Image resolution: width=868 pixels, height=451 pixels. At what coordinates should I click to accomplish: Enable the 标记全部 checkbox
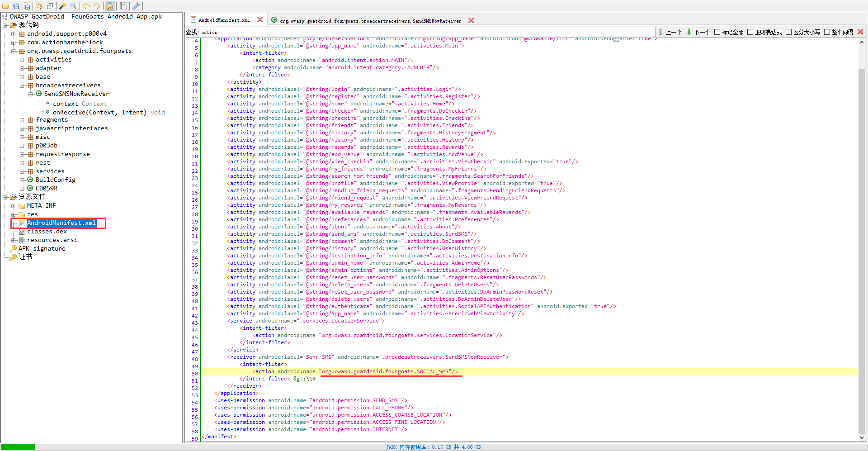tap(717, 32)
